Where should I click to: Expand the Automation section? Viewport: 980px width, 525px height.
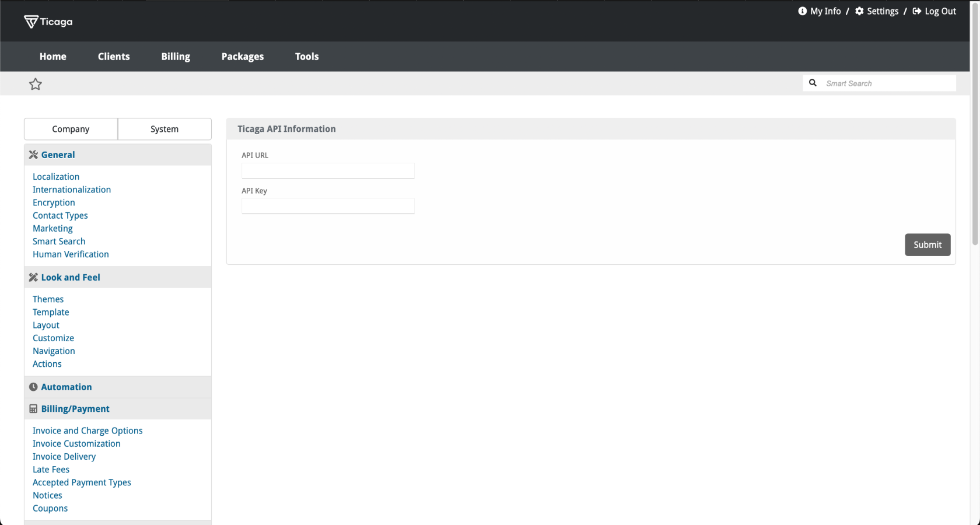pyautogui.click(x=118, y=387)
